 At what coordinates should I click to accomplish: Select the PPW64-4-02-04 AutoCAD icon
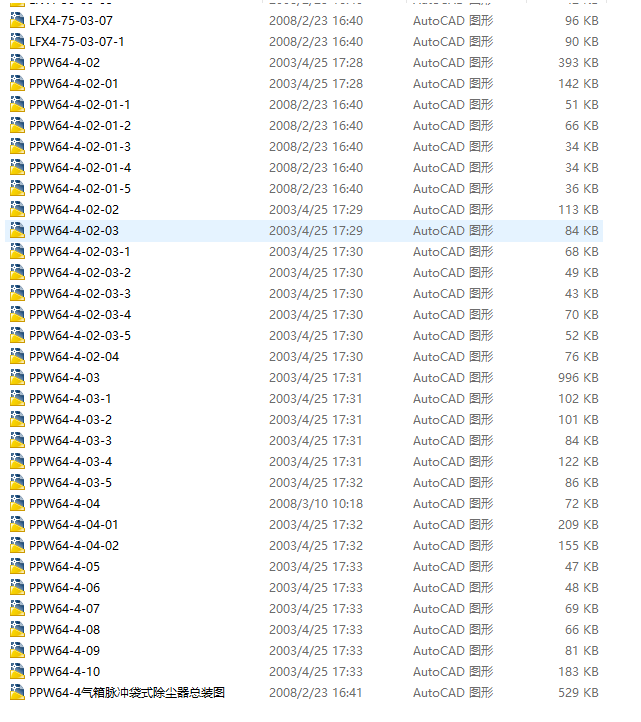point(17,357)
